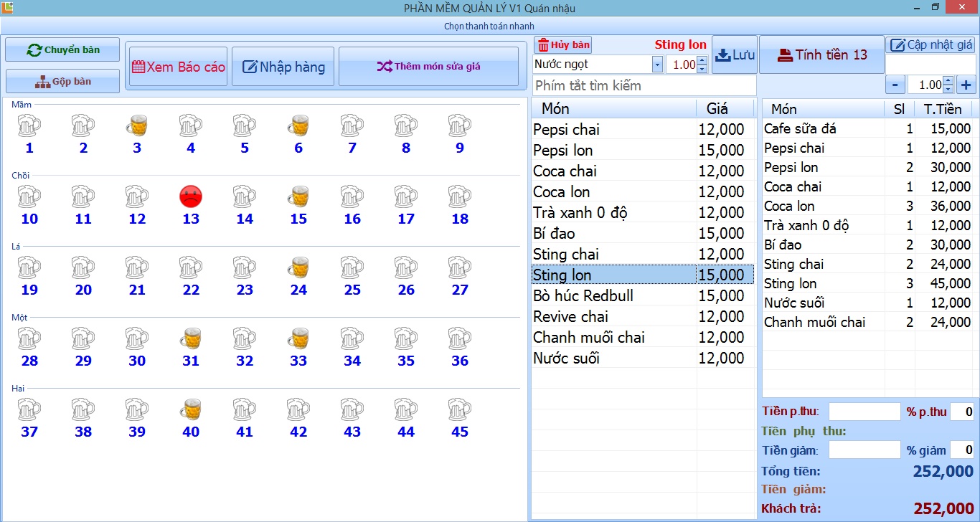Select Trà xanh 0 độ order row
The height and width of the screenshot is (522, 980).
[x=867, y=226]
